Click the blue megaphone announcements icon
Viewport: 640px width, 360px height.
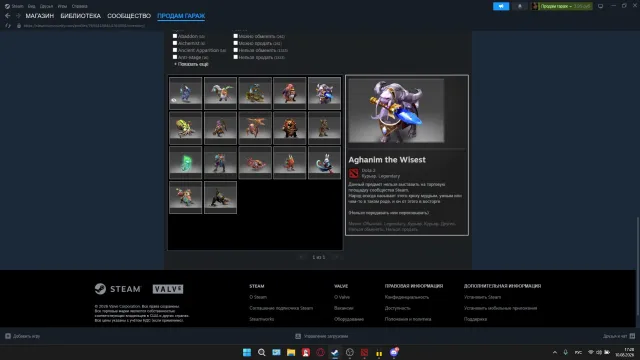point(501,6)
